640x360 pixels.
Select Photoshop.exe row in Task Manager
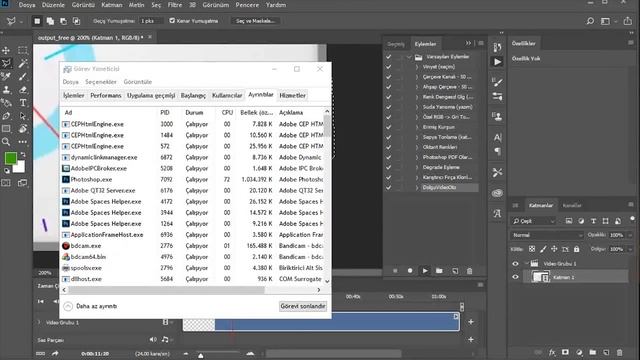coord(193,179)
